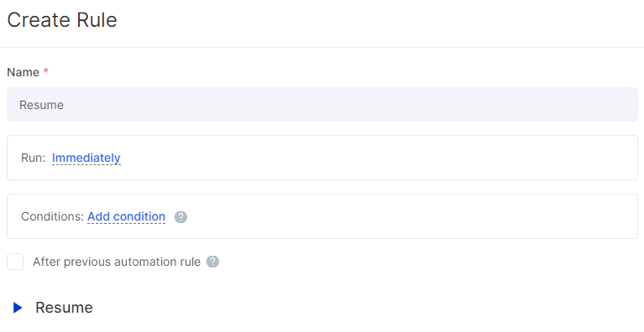Click the Conditions: label text
Screen dimensions: 644x332
coord(52,216)
